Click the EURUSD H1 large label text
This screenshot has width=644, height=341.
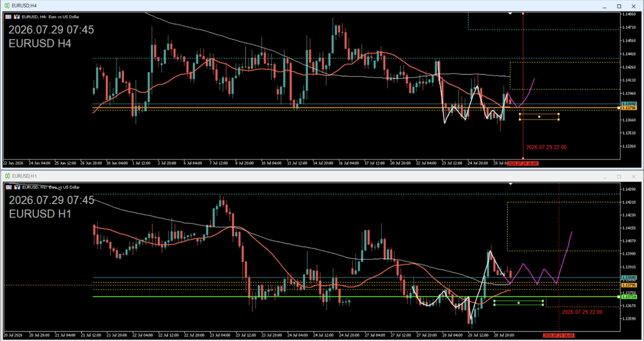(x=40, y=214)
